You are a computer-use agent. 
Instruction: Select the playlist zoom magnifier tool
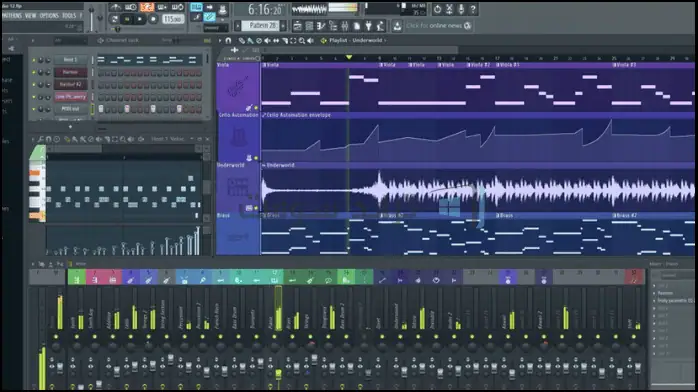[302, 40]
